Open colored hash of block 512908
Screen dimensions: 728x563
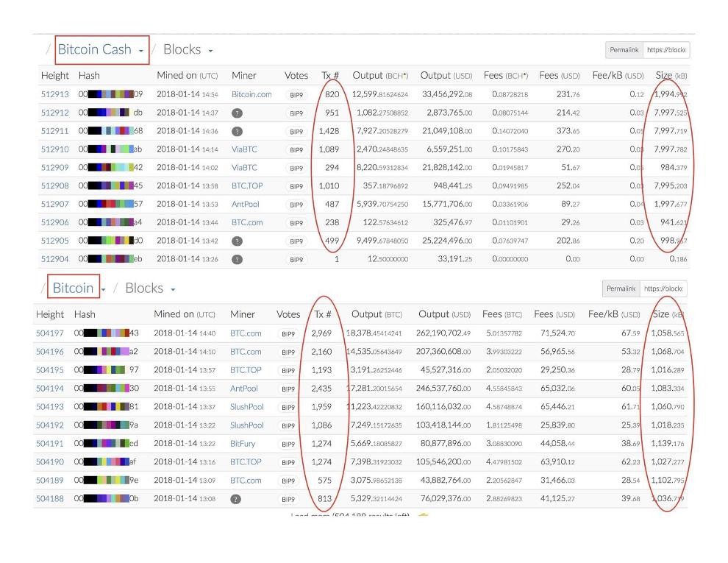(110, 185)
